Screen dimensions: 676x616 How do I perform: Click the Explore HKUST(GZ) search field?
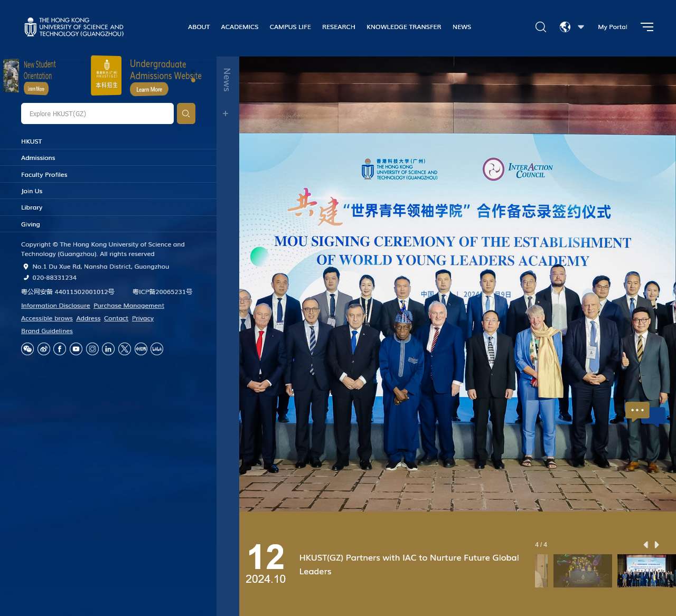[x=97, y=113]
